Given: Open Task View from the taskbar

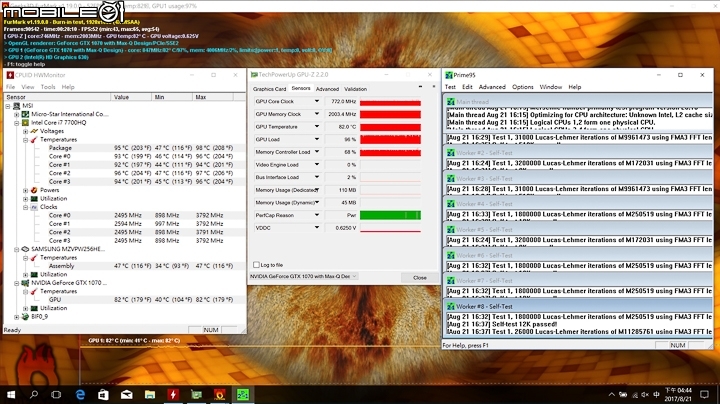Looking at the screenshot, I should pyautogui.click(x=56, y=394).
